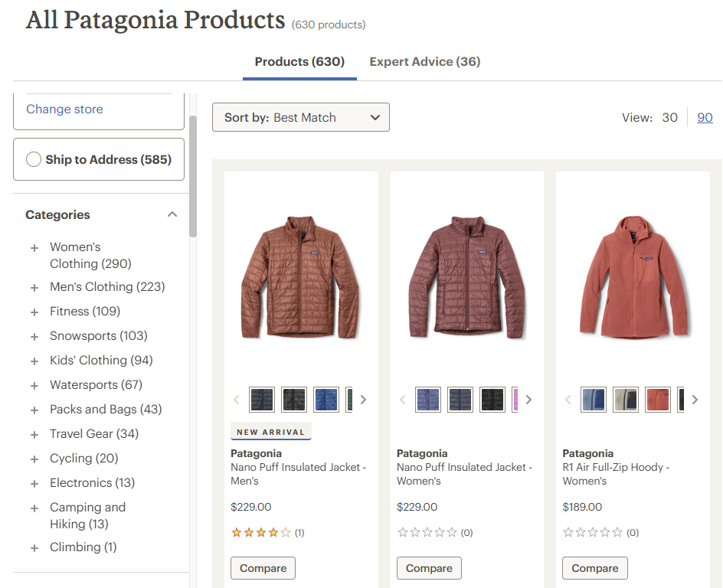Expand Packs and Bags (43) plus icon

[34, 410]
